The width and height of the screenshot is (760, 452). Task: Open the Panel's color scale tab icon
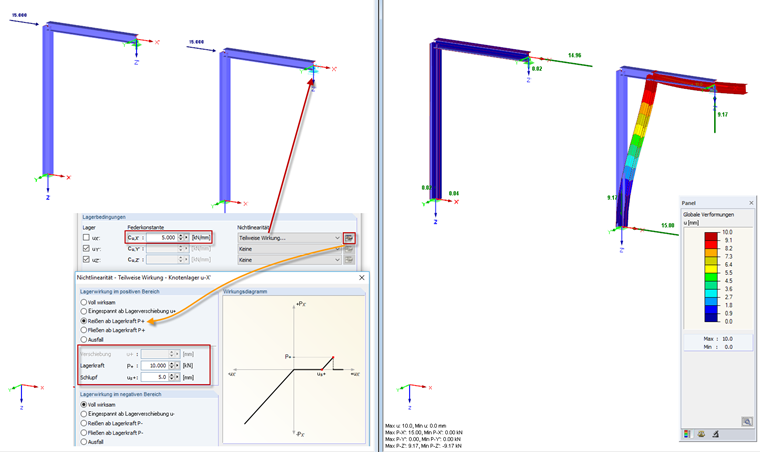pos(687,434)
